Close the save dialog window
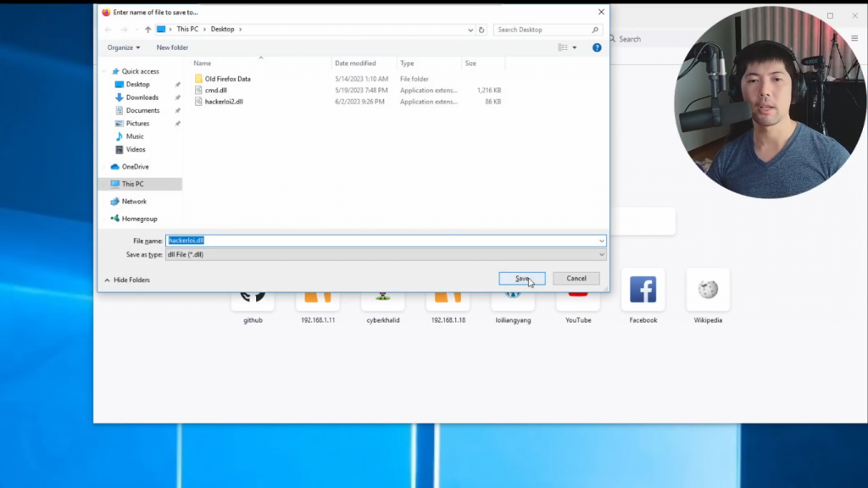Screen dimensions: 868x488 (601, 12)
